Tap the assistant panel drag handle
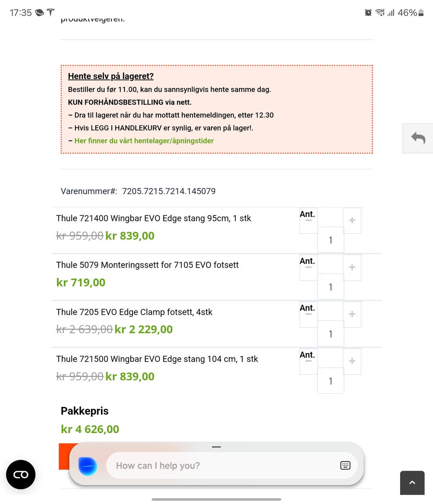Image resolution: width=433 pixels, height=504 pixels. (216, 447)
